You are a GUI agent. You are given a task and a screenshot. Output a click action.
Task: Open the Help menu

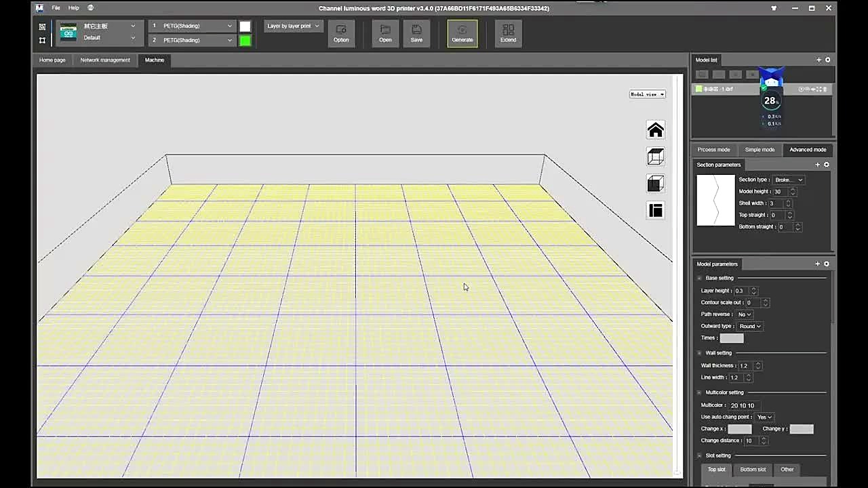74,8
